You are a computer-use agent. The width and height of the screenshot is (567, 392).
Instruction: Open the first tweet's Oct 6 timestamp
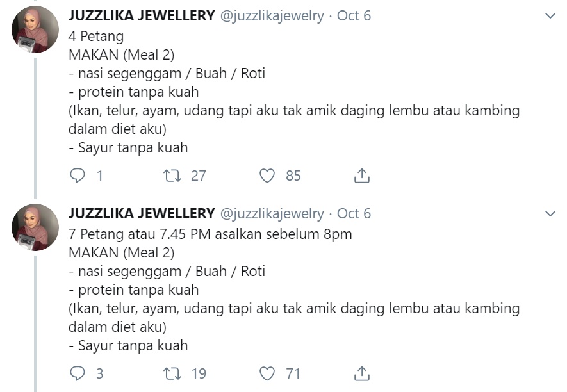(354, 16)
